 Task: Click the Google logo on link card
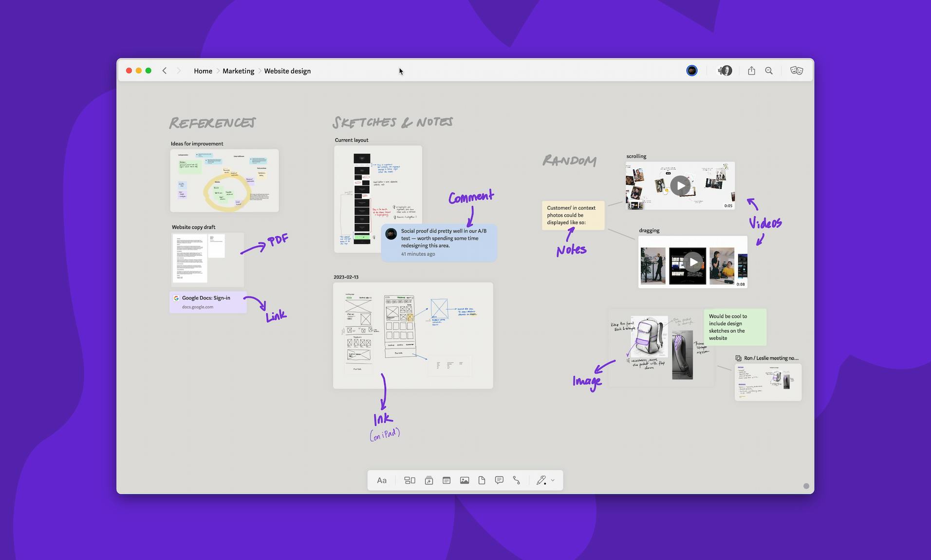tap(176, 298)
